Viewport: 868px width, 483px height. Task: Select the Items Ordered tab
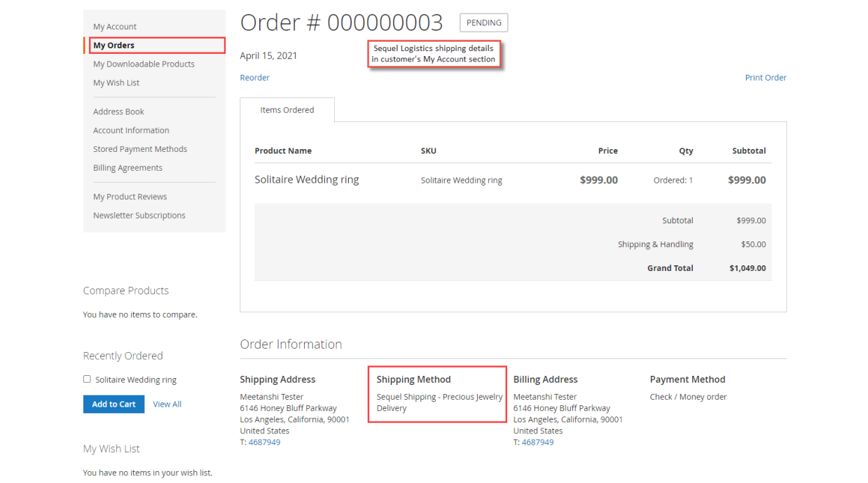287,110
